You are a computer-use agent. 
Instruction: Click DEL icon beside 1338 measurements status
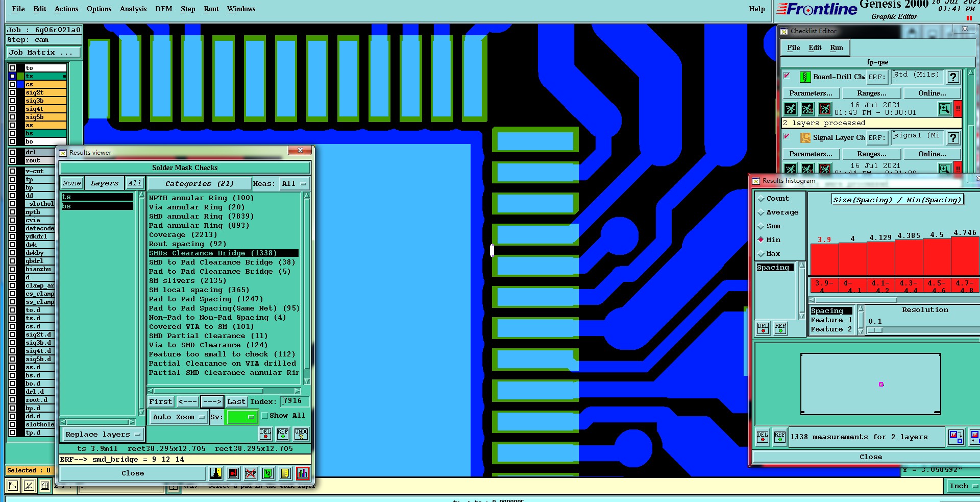pyautogui.click(x=763, y=437)
